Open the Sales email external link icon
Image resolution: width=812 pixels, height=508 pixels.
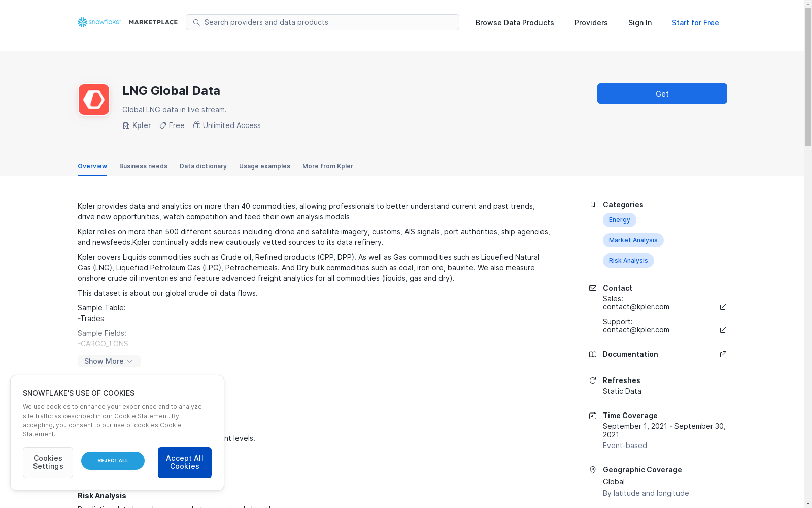tap(723, 307)
